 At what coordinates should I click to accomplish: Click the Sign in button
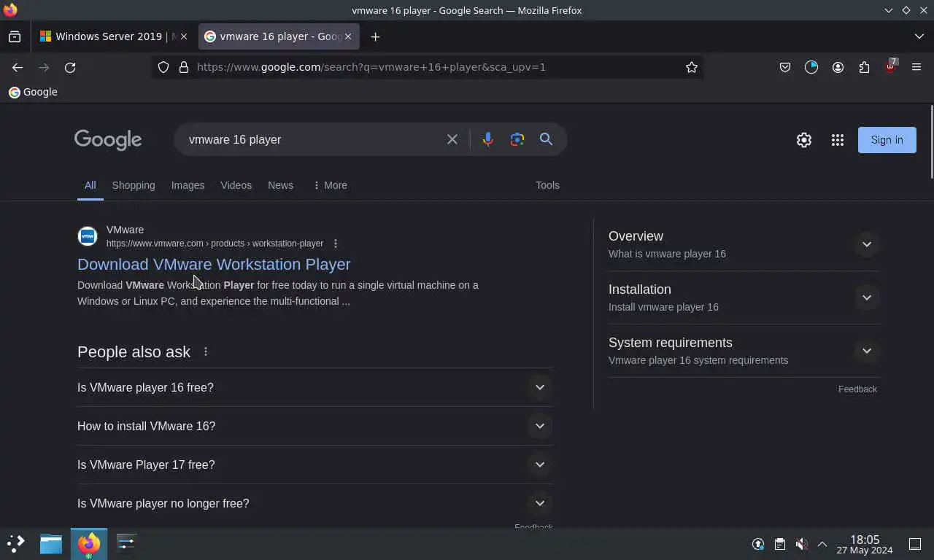click(x=887, y=140)
